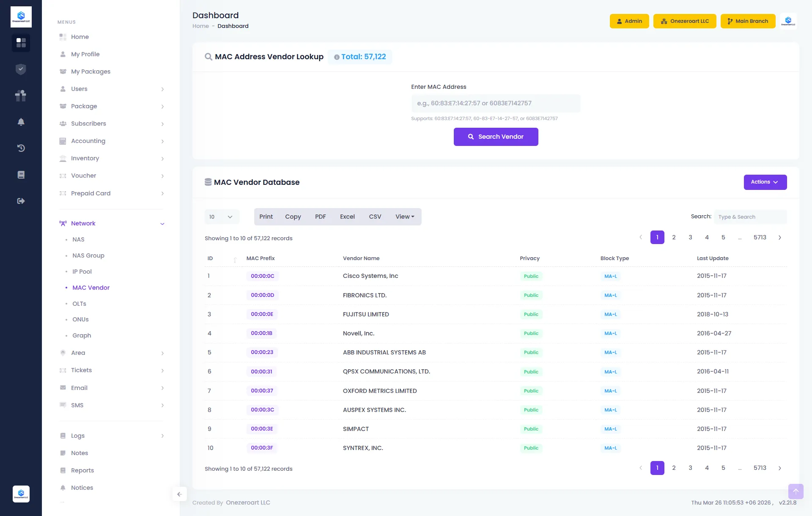812x516 pixels.
Task: Click the history clock icon in rail
Action: 21,148
